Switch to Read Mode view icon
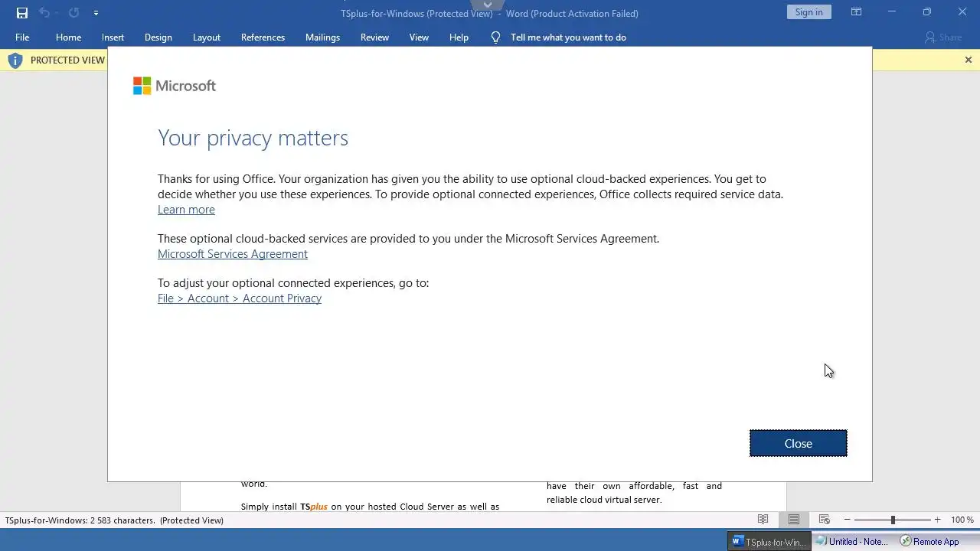This screenshot has width=980, height=551. coord(763,520)
